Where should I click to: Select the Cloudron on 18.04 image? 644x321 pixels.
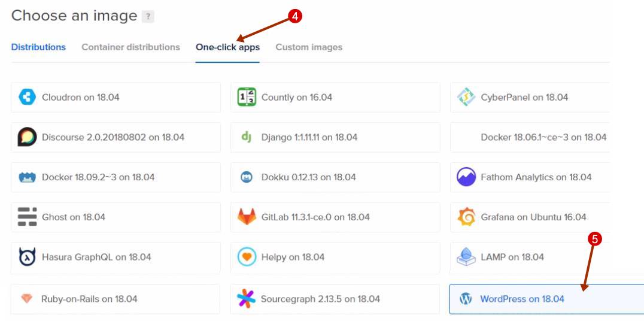coord(116,98)
